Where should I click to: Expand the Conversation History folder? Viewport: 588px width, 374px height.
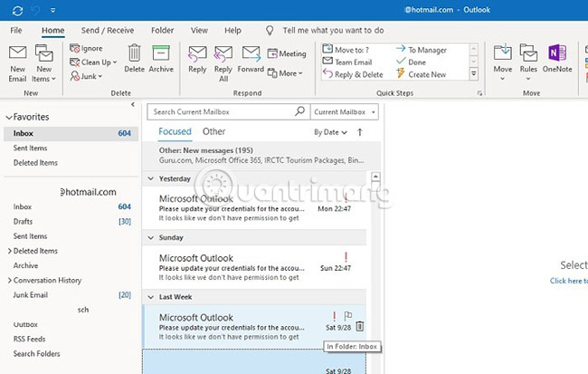(10, 281)
